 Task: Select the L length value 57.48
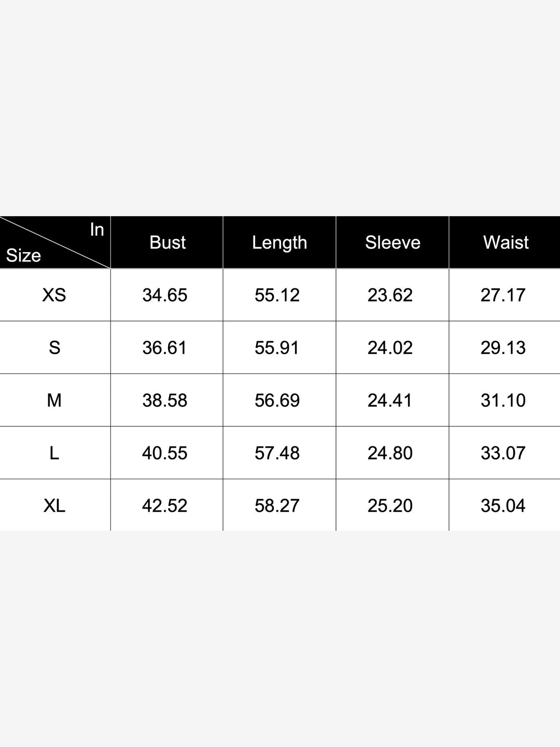[277, 453]
